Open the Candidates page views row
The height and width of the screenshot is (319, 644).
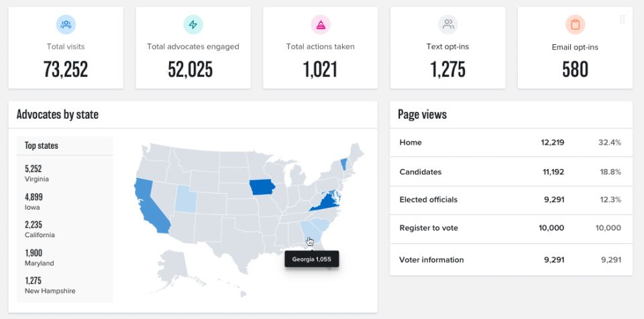coord(511,172)
